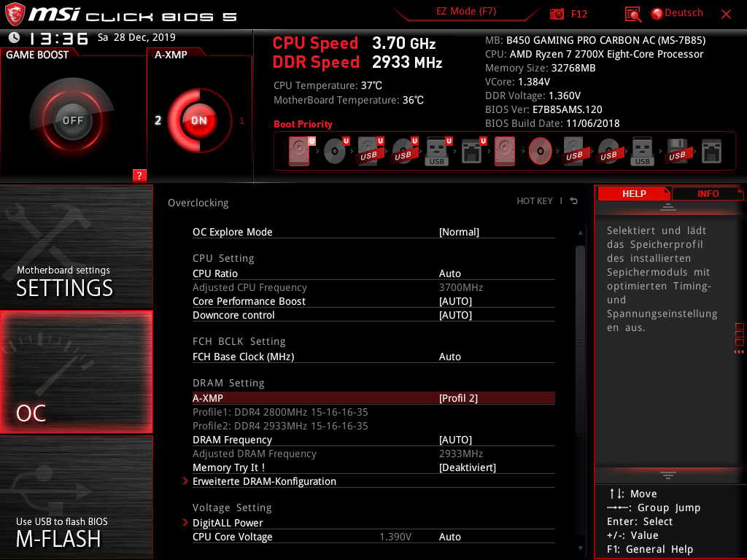This screenshot has height=560, width=747.
Task: Click the scroll-down arrow of the settings list
Action: tap(580, 548)
